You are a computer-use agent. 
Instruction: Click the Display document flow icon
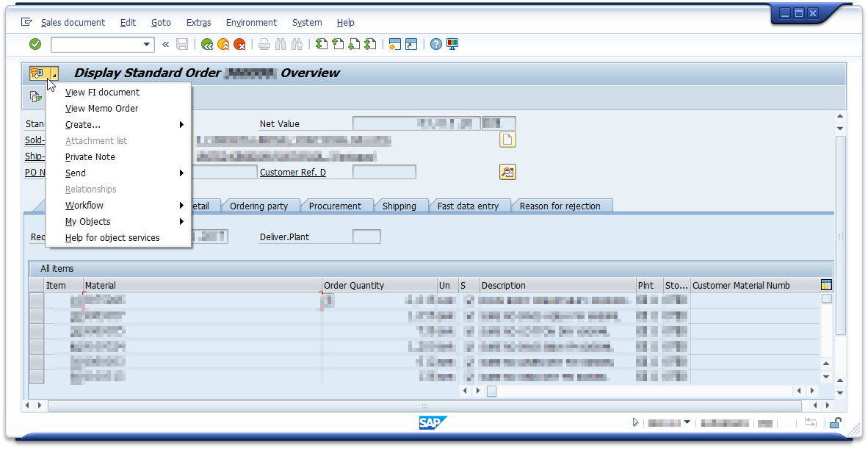click(35, 97)
